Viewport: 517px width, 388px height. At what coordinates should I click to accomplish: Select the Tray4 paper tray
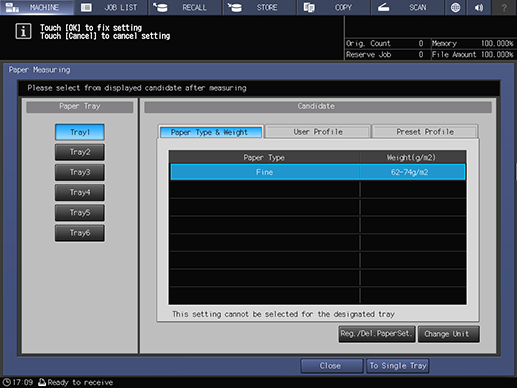(x=80, y=193)
